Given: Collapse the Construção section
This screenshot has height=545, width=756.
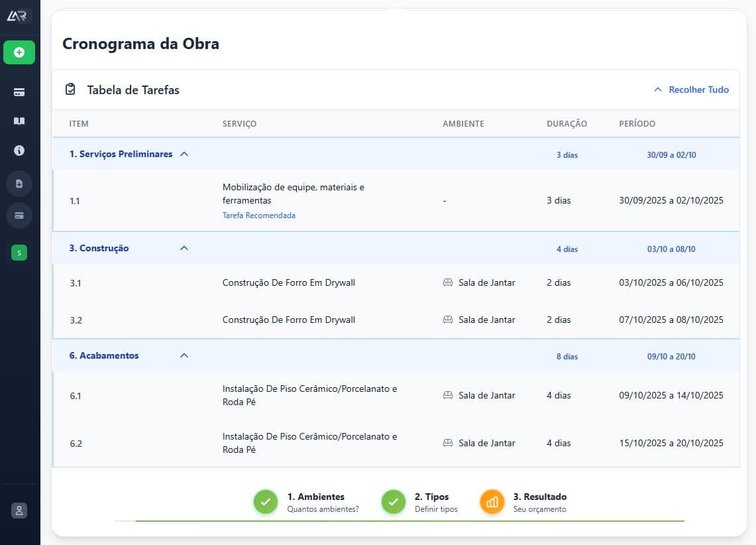Looking at the screenshot, I should coord(184,249).
